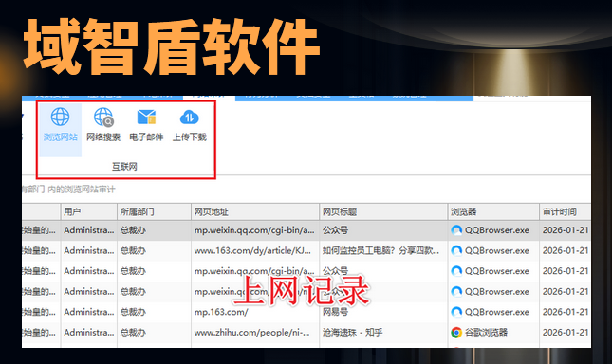Click Administra... in the mp.163.com/ row
The width and height of the screenshot is (612, 364).
[89, 312]
